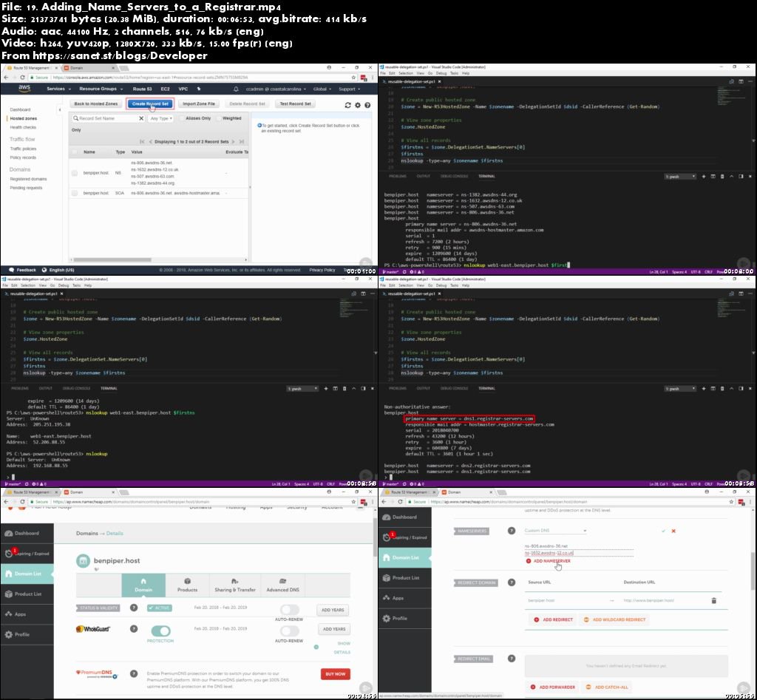
Task: Tick the select-all checkbox in record table header
Action: (x=75, y=152)
